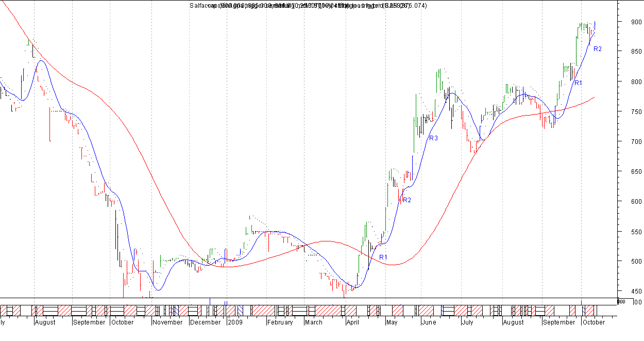
Task: Select the December month label
Action: coord(205,322)
